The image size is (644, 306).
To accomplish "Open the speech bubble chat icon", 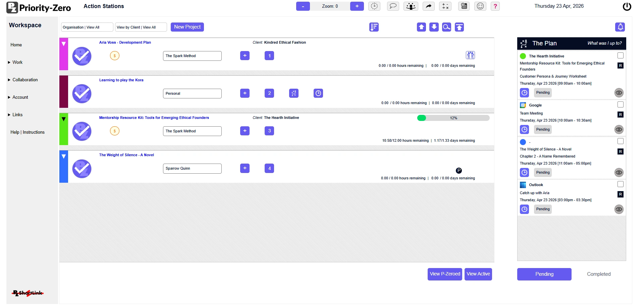I will click(393, 6).
